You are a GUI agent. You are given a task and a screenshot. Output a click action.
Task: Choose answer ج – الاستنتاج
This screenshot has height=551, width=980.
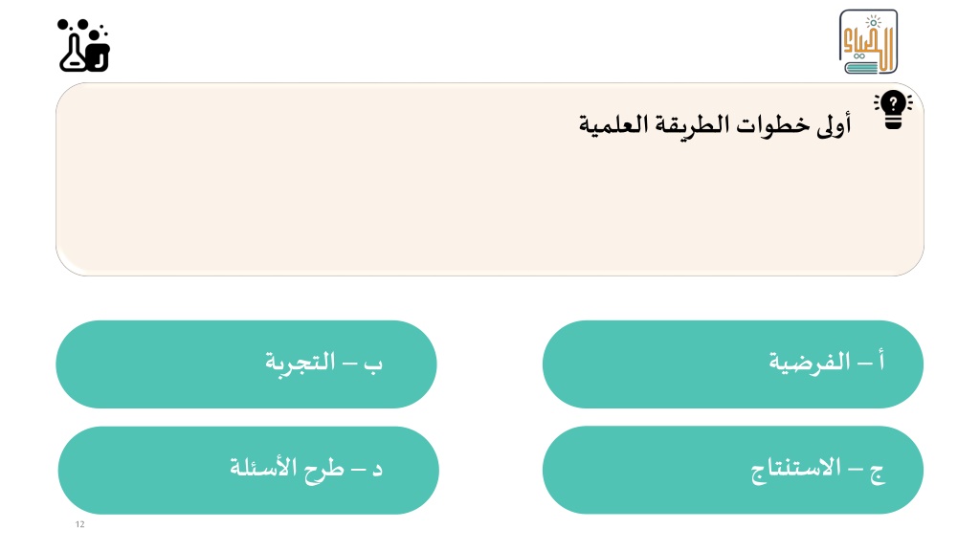(732, 470)
